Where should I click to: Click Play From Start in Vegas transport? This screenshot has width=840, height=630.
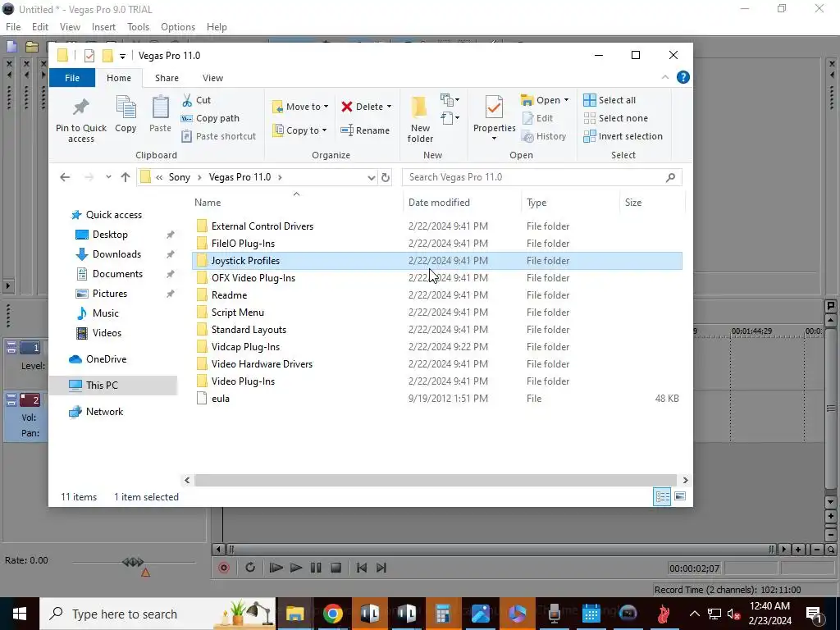pos(276,568)
